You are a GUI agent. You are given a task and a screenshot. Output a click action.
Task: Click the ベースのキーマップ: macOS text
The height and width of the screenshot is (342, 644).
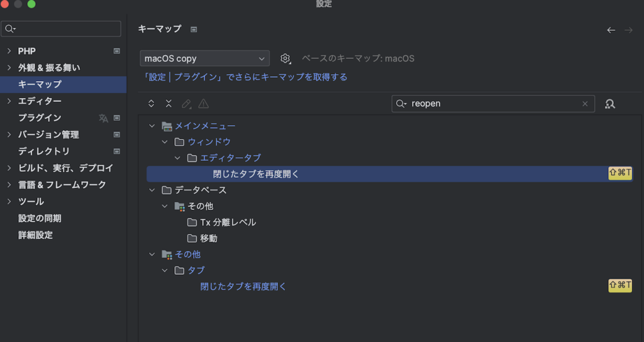358,58
